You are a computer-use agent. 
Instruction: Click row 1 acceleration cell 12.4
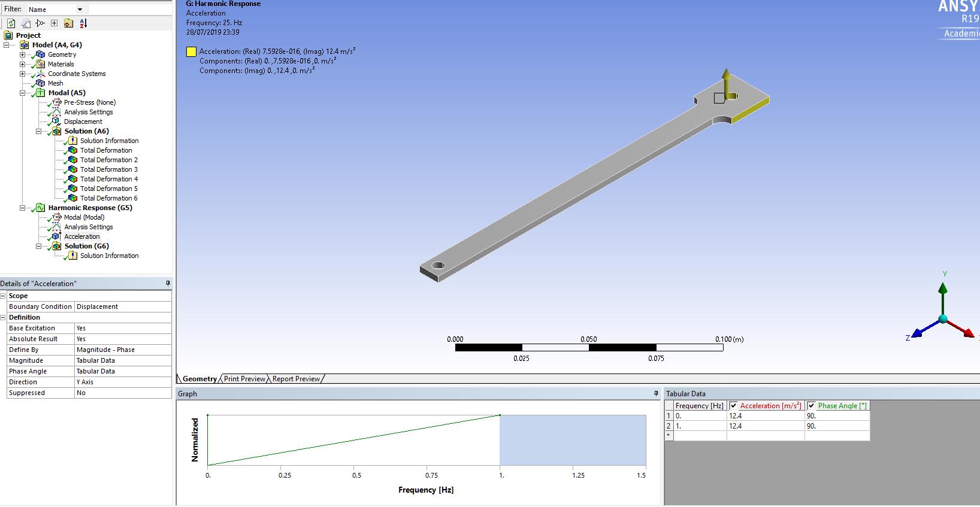(766, 415)
